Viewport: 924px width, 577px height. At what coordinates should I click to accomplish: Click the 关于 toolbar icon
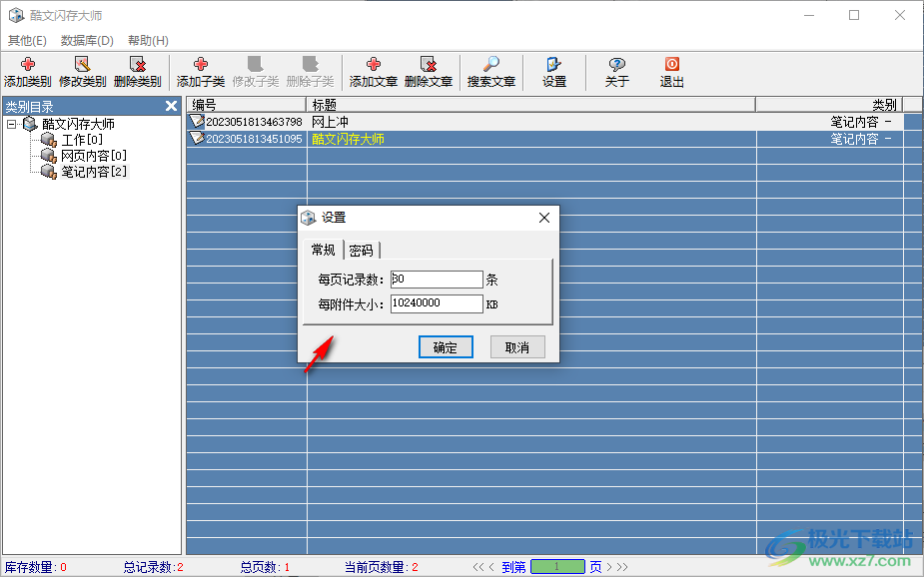[617, 73]
